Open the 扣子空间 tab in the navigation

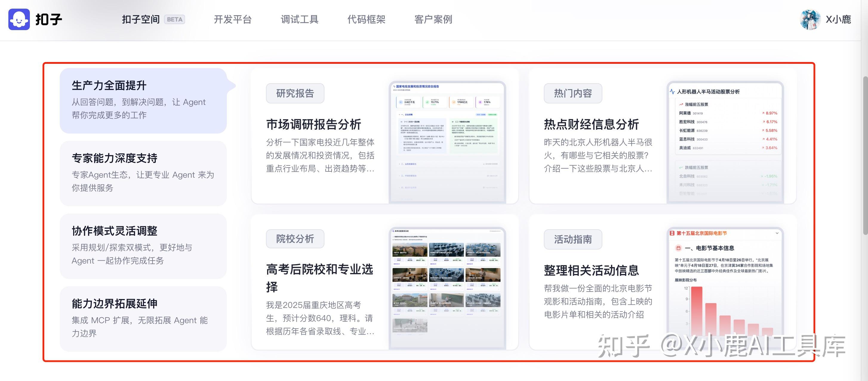[141, 19]
